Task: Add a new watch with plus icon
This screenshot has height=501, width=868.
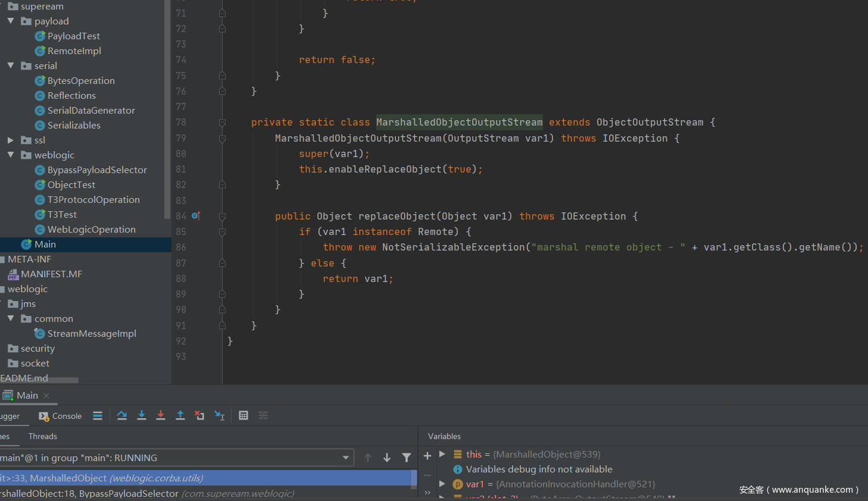Action: (427, 456)
